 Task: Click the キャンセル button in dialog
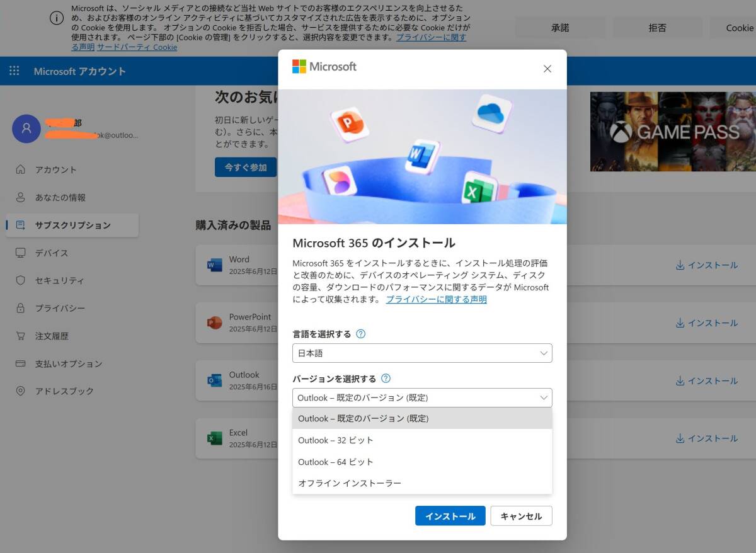521,516
